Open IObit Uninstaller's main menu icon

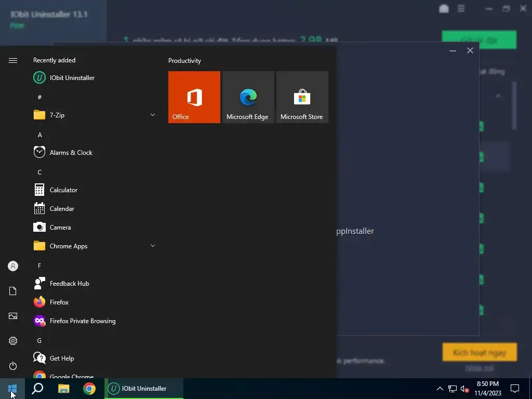click(461, 8)
